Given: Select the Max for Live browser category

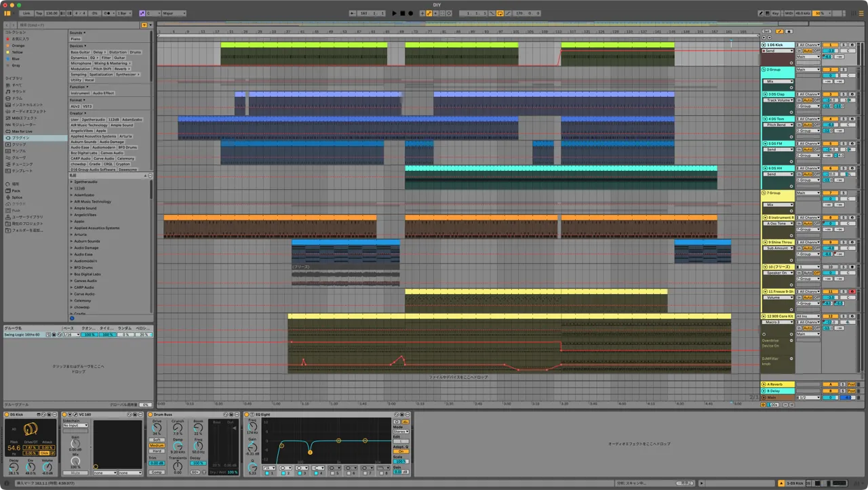Looking at the screenshot, I should click(20, 131).
